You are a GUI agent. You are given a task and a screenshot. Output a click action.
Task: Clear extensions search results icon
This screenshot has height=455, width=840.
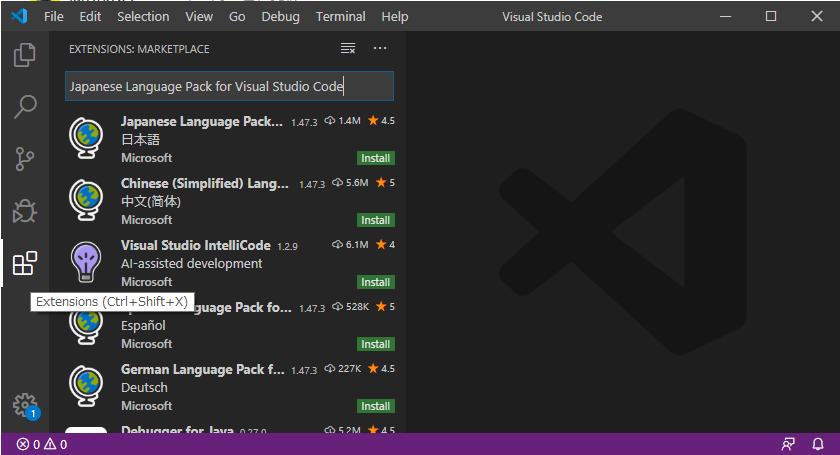click(x=348, y=48)
